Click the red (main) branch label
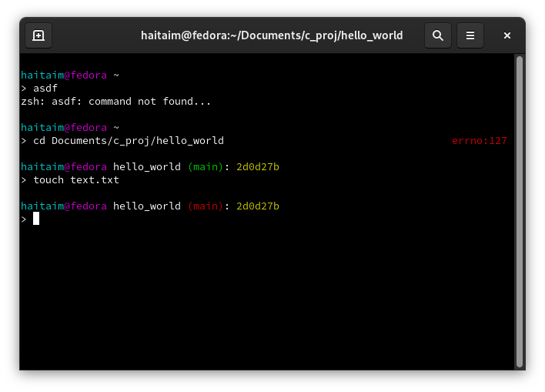 (x=205, y=206)
